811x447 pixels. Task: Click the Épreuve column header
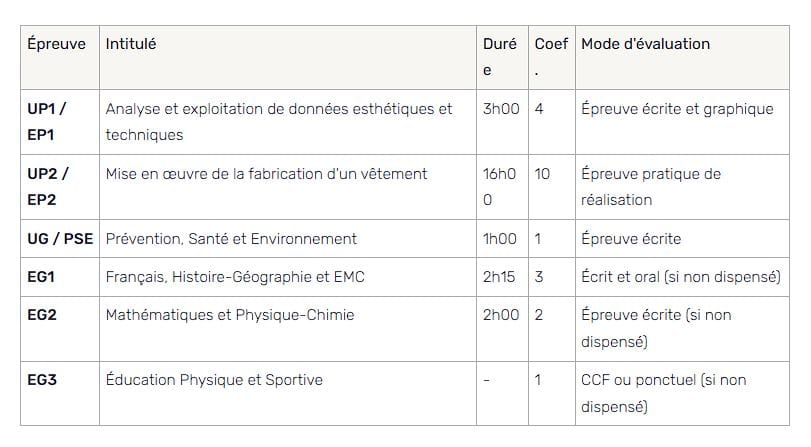coord(56,44)
